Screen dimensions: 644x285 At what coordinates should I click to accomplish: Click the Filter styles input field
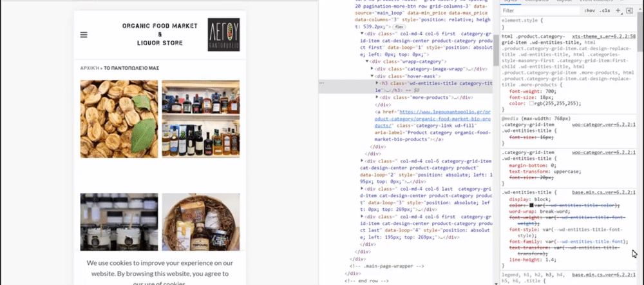pos(540,11)
